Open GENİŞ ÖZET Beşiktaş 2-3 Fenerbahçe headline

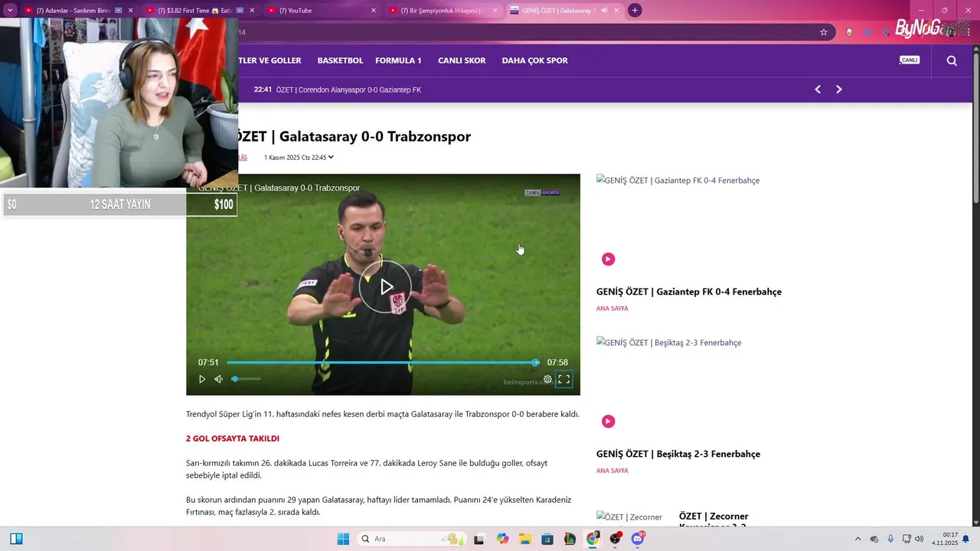[x=678, y=454]
